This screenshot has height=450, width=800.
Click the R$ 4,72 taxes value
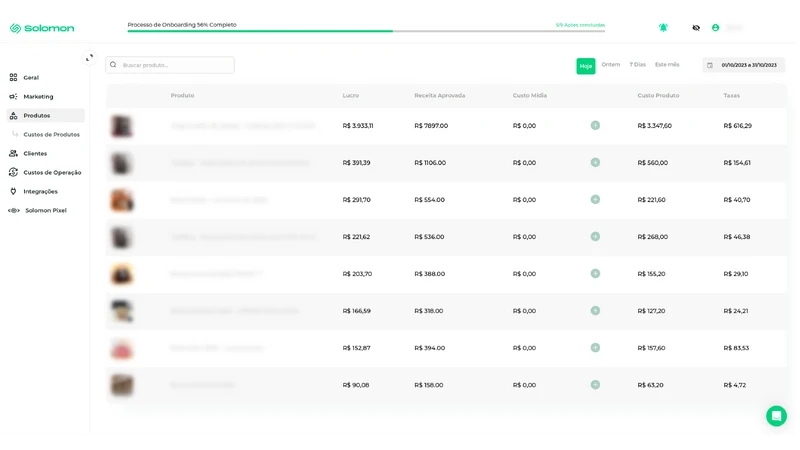pos(735,385)
